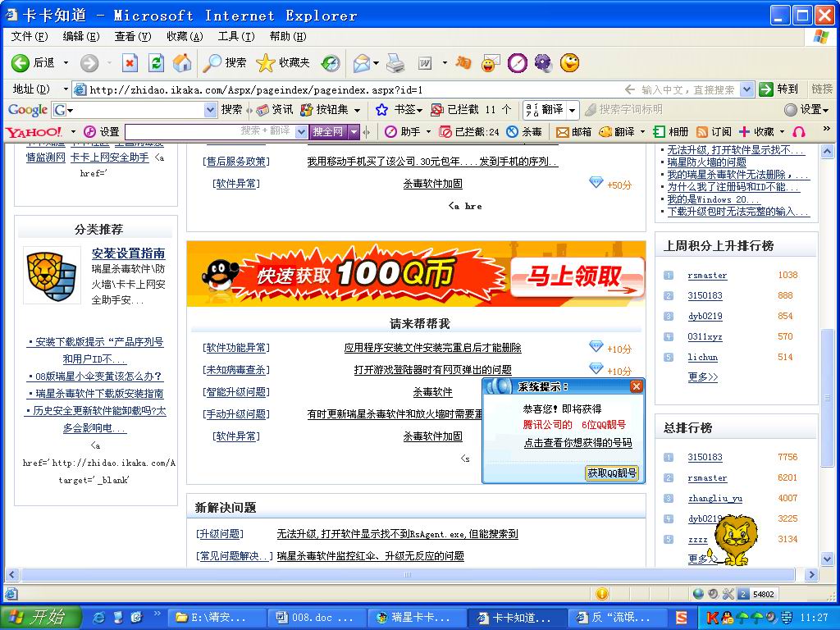Open the 查看(V) menu
Screen dimensions: 840x630
(x=133, y=36)
